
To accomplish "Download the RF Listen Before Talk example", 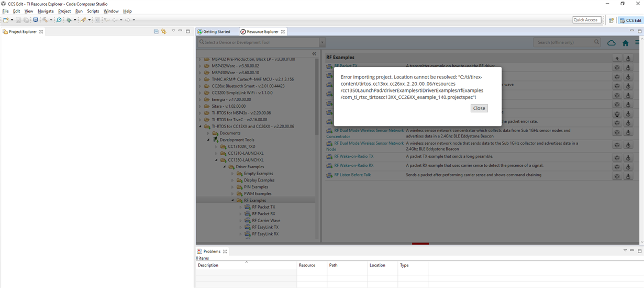I will coord(628,176).
